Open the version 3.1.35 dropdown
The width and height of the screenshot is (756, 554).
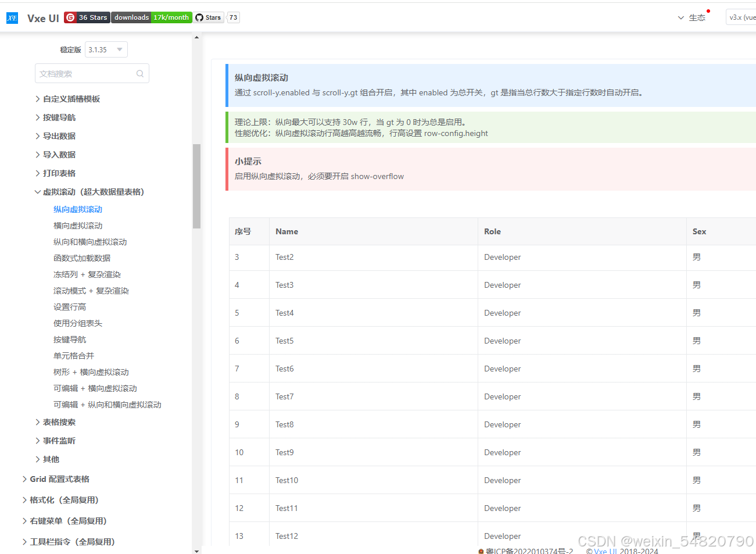pos(106,49)
